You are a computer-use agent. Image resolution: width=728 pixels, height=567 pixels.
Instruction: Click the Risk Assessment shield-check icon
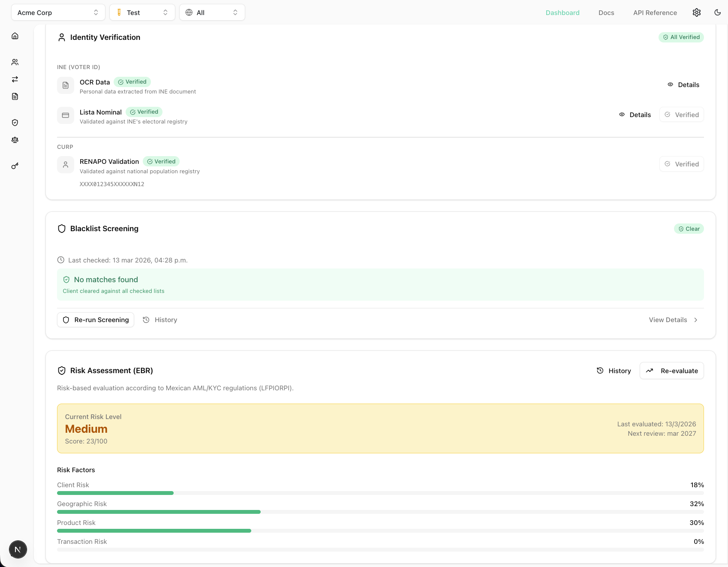[62, 371]
